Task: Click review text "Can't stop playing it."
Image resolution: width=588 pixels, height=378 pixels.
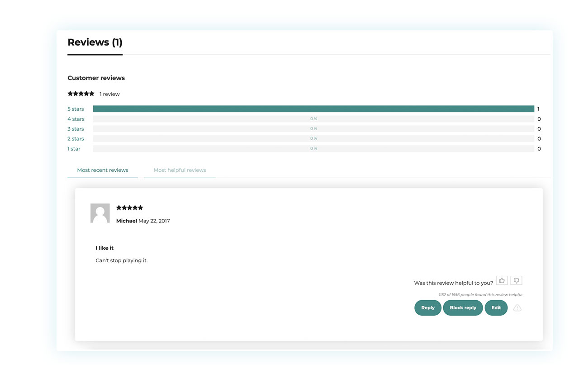Action: point(122,260)
